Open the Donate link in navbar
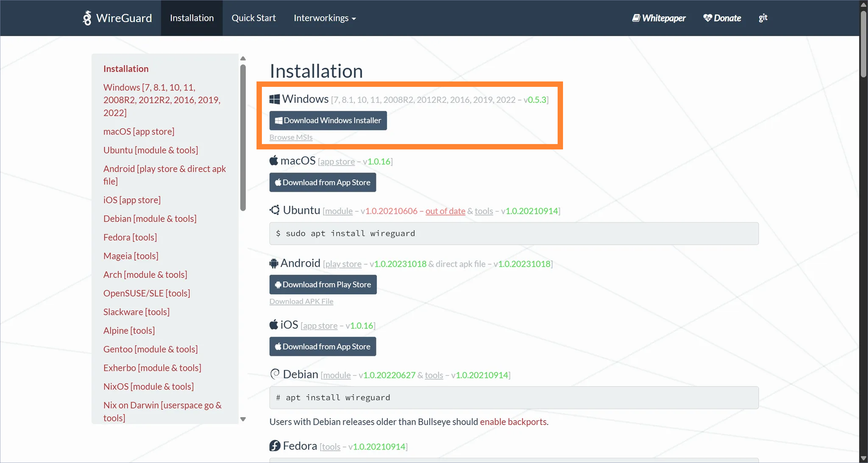 click(722, 18)
